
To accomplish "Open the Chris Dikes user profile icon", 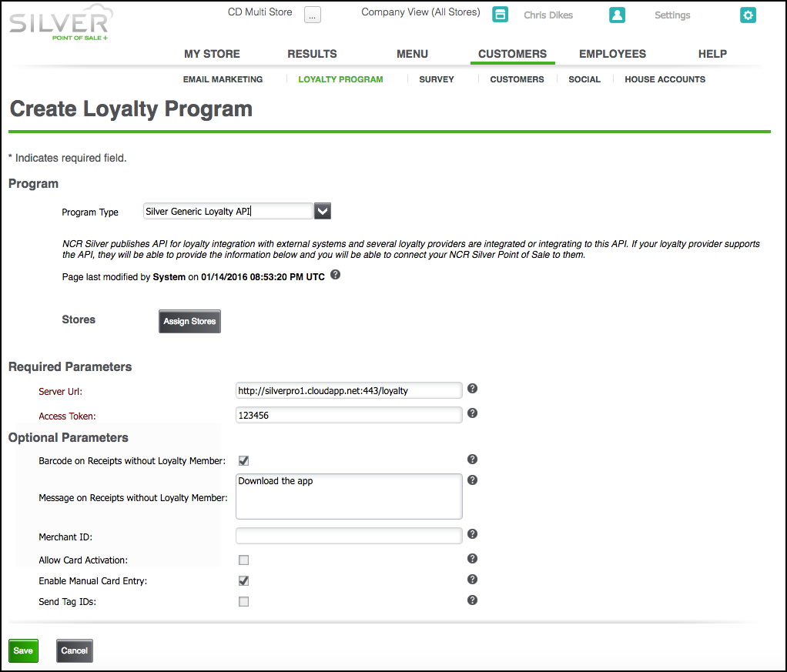I will 617,15.
